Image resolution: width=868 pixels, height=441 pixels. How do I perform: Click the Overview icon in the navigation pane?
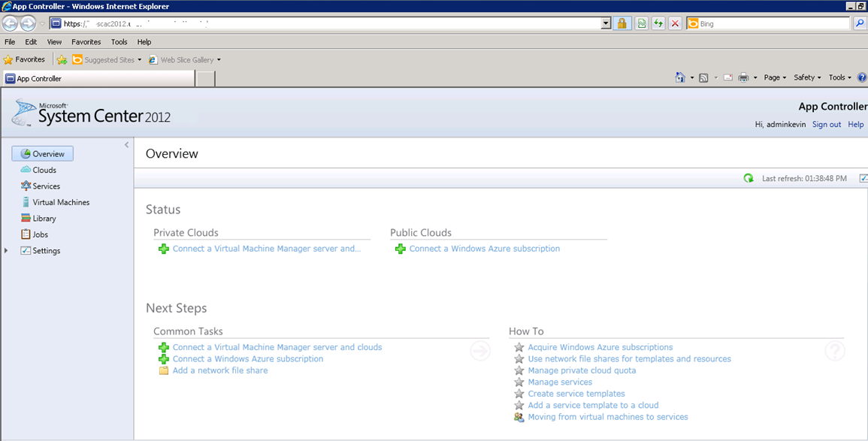26,154
